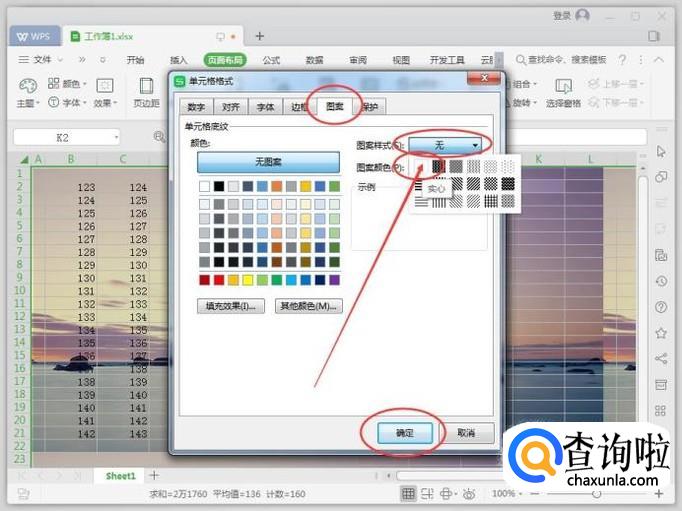Click the add new sheet plus icon
Screen dimensions: 682x511
coord(154,475)
